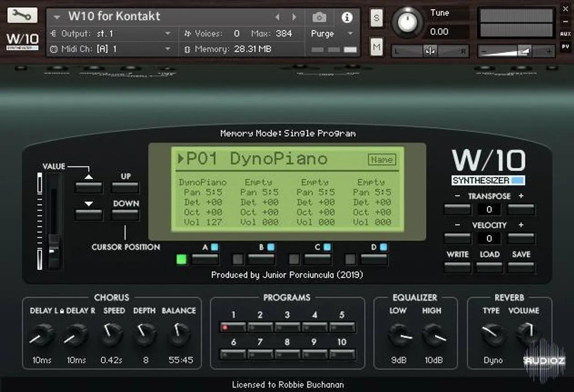Image resolution: width=574 pixels, height=392 pixels.
Task: Click the value down arrow button
Action: coord(89,214)
